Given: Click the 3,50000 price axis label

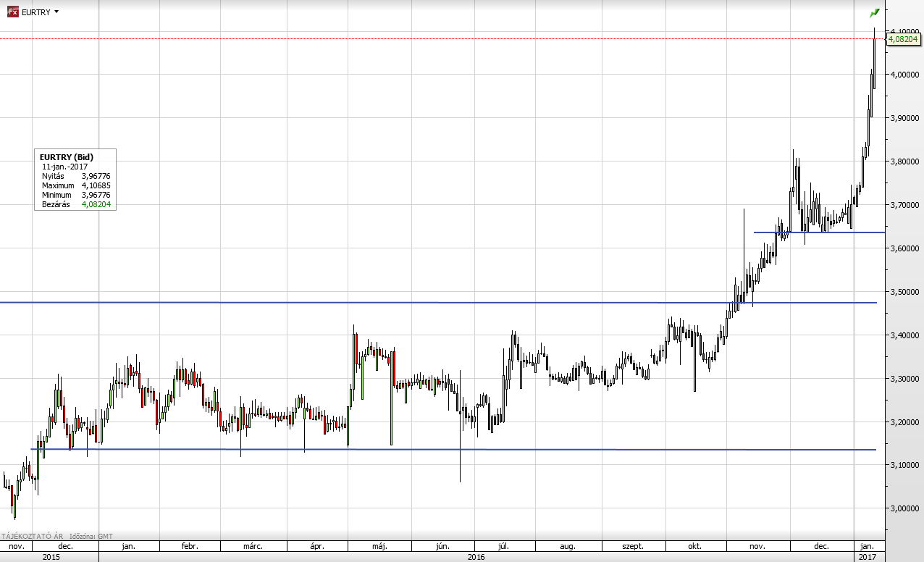Looking at the screenshot, I should 904,291.
